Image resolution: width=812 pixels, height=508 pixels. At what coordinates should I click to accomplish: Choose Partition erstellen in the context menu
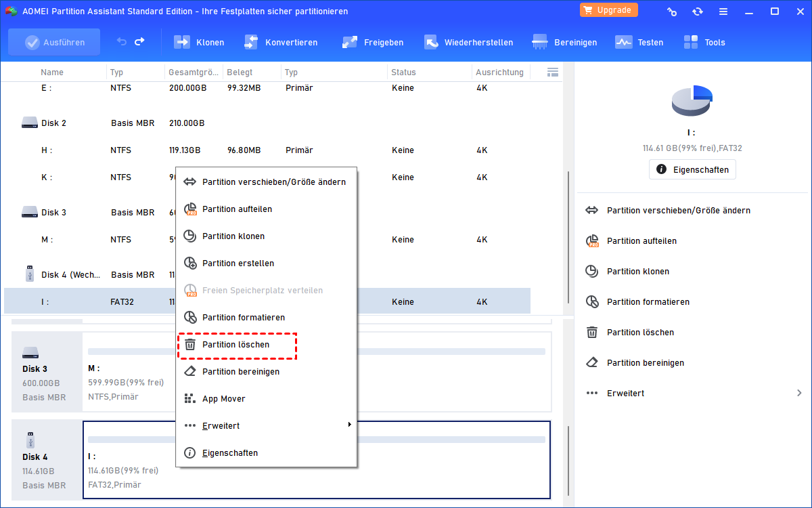266,263
